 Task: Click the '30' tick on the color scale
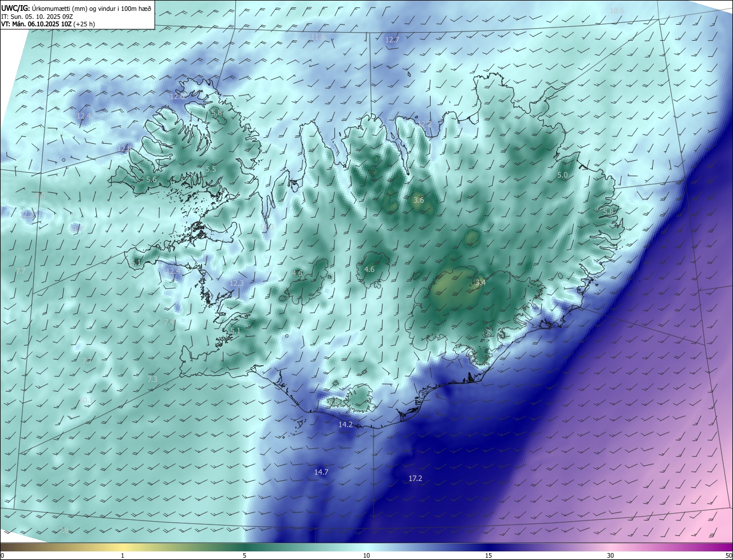(610, 556)
